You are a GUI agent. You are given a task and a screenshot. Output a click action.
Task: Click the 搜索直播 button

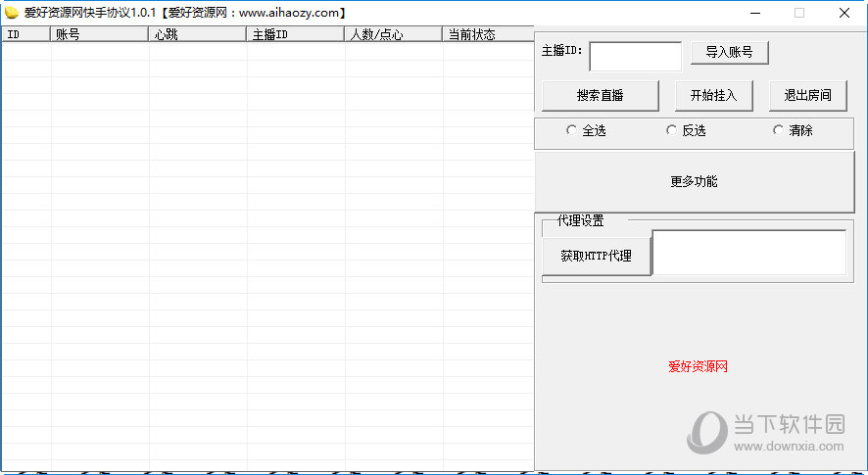pyautogui.click(x=601, y=96)
